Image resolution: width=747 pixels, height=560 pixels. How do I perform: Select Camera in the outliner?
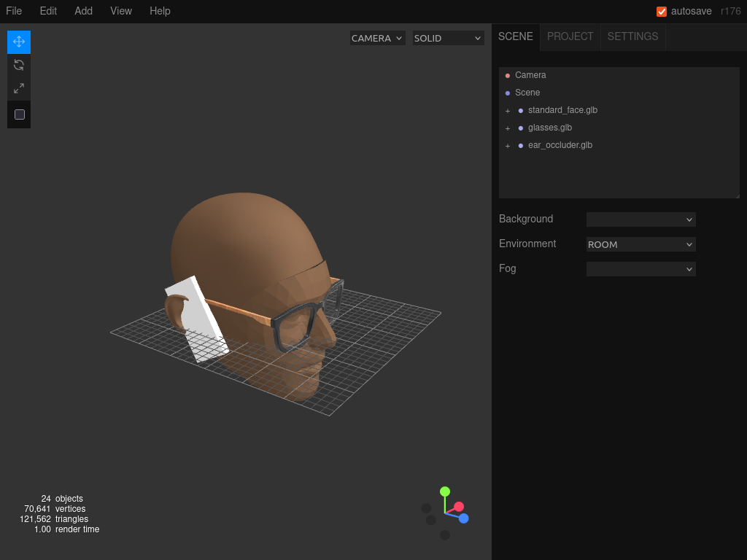click(x=619, y=75)
